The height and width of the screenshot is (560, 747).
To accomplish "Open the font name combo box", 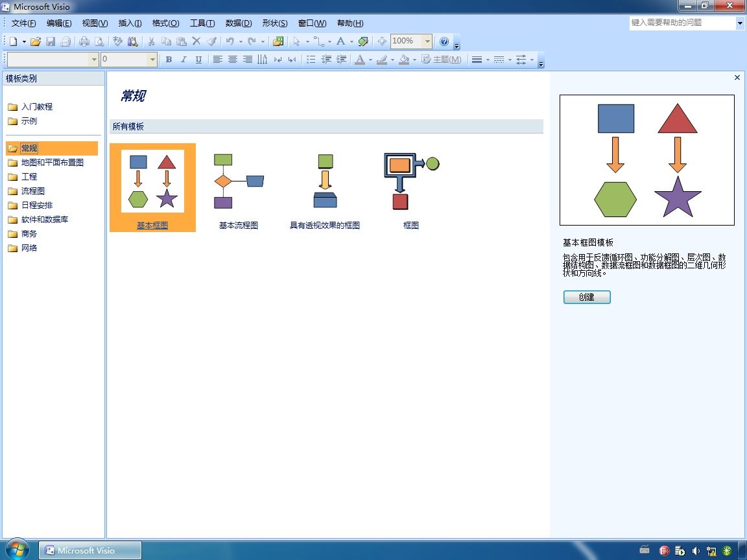I will (53, 60).
